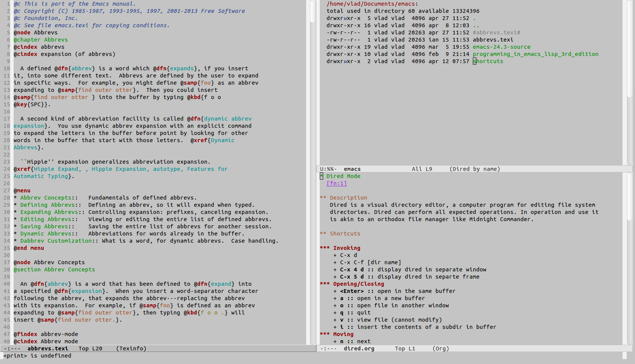Click the 'q :: quit' list item

click(352, 313)
